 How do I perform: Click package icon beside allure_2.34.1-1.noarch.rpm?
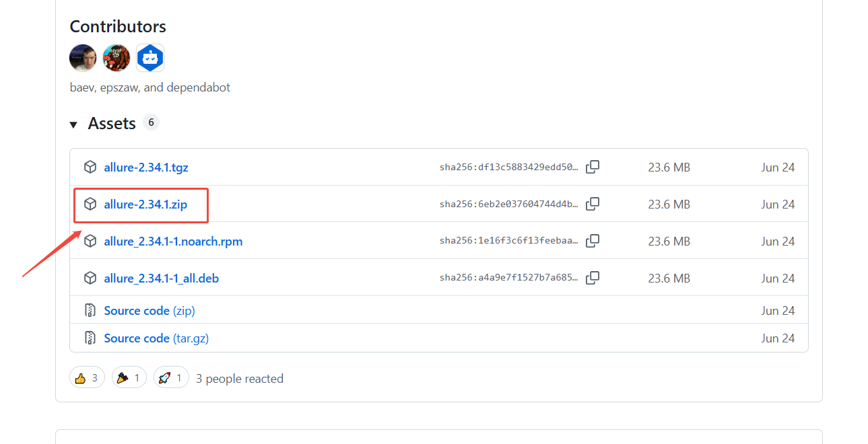[90, 242]
